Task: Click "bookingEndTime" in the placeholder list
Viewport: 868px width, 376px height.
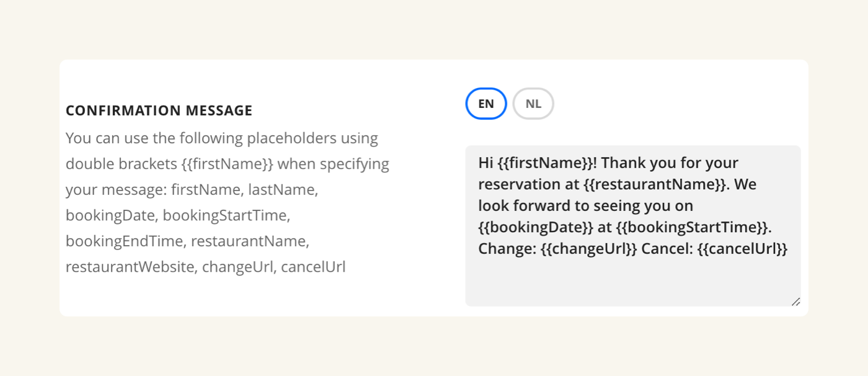Action: pyautogui.click(x=126, y=241)
